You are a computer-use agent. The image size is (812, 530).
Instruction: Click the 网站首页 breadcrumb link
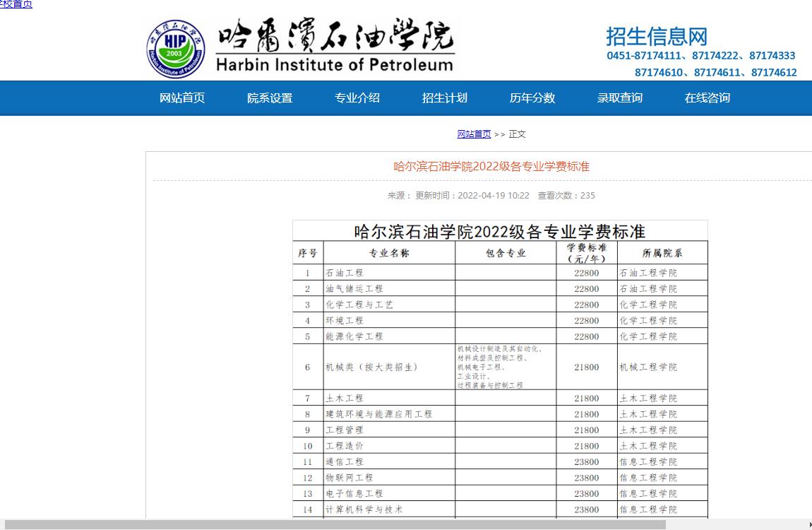pos(474,134)
